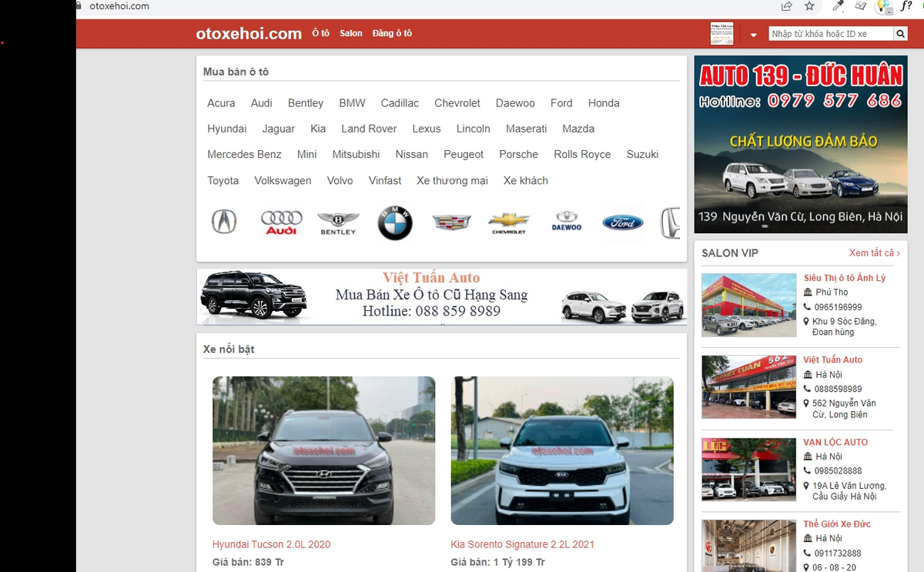Click the address '562 Nguyễn Văn Cừ, Long Biên'
Screen dimensions: 924x572
(x=844, y=409)
